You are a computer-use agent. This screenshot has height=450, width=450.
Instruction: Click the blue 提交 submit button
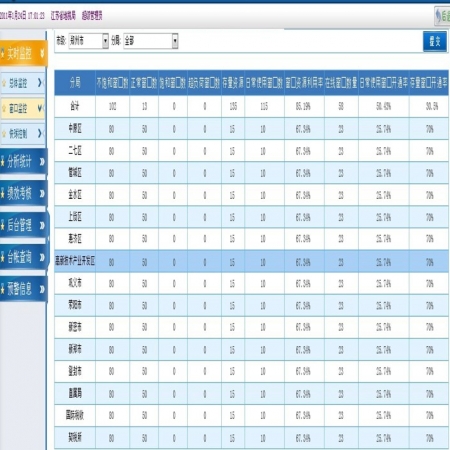pyautogui.click(x=435, y=41)
